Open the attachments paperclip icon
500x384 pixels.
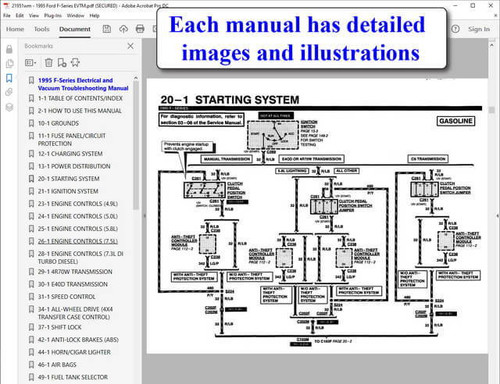pos(9,92)
